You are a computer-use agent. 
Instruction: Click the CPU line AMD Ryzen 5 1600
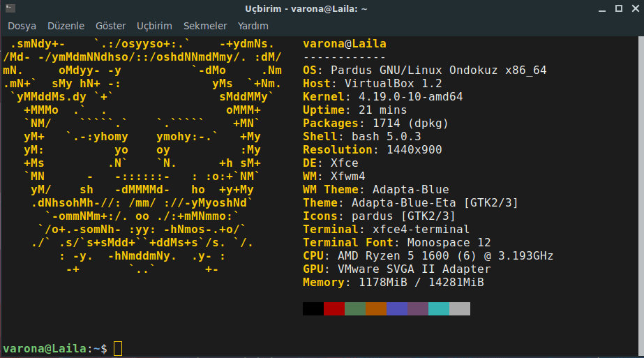[x=428, y=255]
